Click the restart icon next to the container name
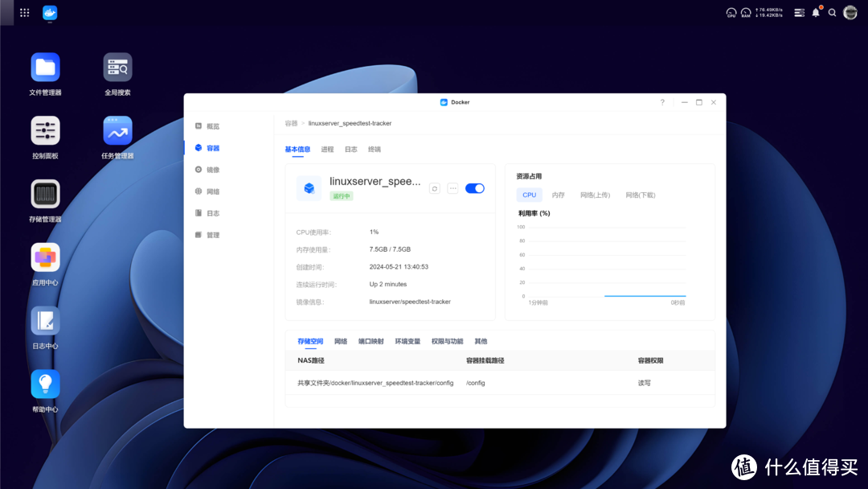The image size is (868, 489). click(x=434, y=187)
